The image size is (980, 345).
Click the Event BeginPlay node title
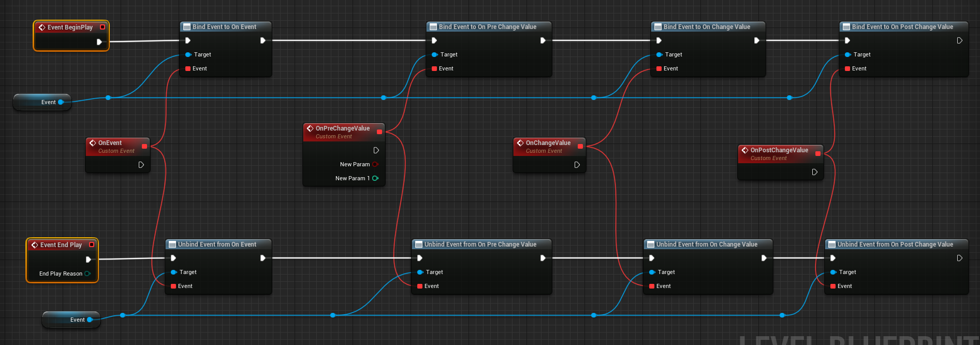(x=70, y=27)
